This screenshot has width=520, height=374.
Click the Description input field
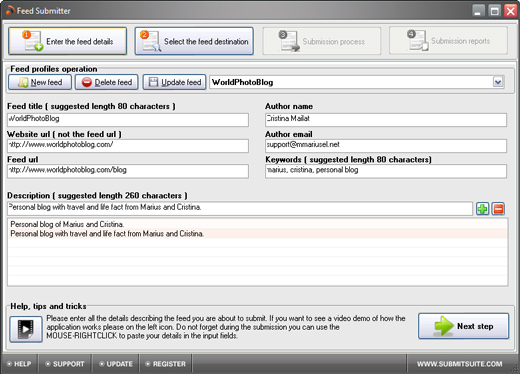point(240,208)
